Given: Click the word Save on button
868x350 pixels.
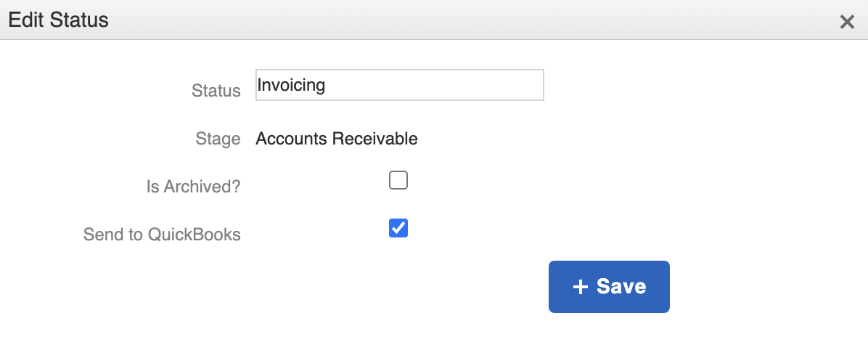Looking at the screenshot, I should click(621, 287).
